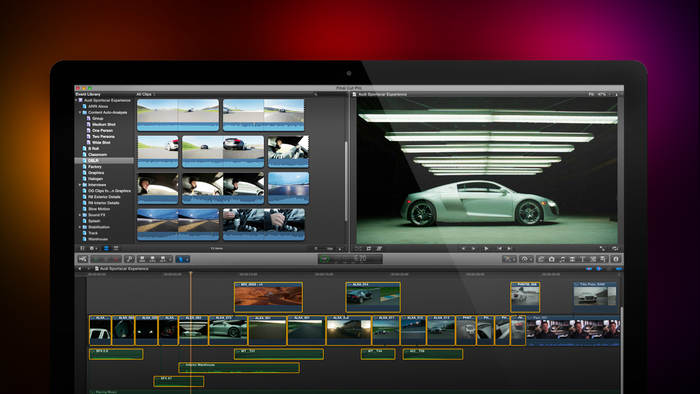
Task: Select the Halogen collection
Action: click(x=95, y=178)
